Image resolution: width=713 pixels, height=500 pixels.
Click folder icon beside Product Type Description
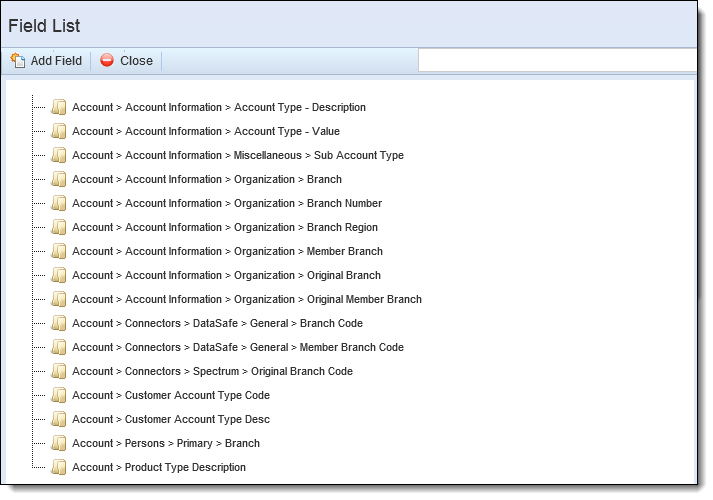[x=59, y=467]
